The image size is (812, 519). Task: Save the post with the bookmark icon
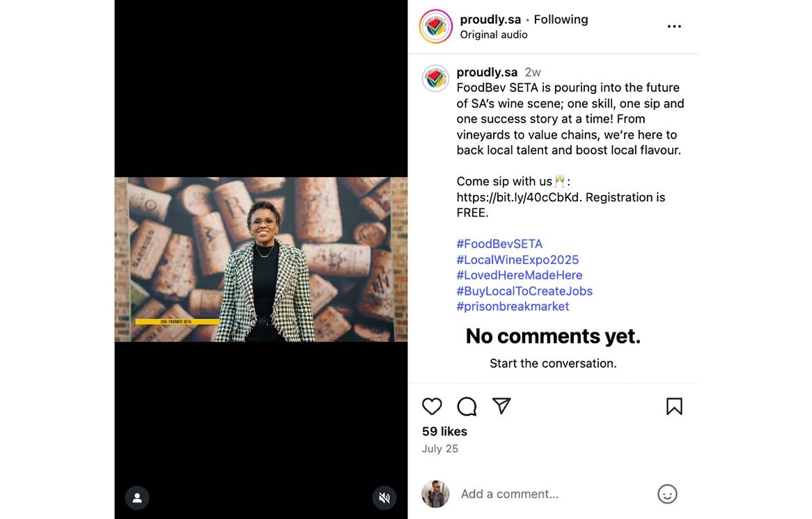(674, 407)
